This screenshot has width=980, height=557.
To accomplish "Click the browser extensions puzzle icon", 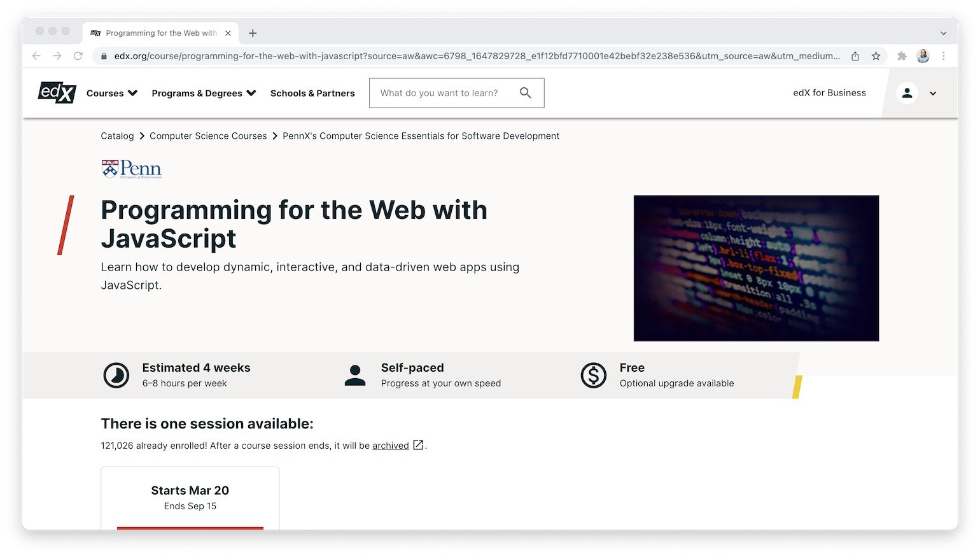I will 902,56.
